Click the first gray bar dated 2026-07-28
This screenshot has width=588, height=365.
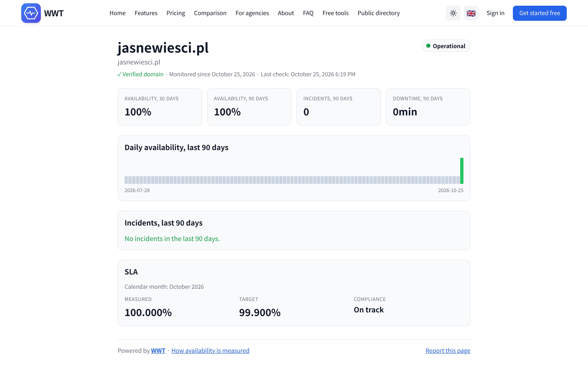[126, 180]
